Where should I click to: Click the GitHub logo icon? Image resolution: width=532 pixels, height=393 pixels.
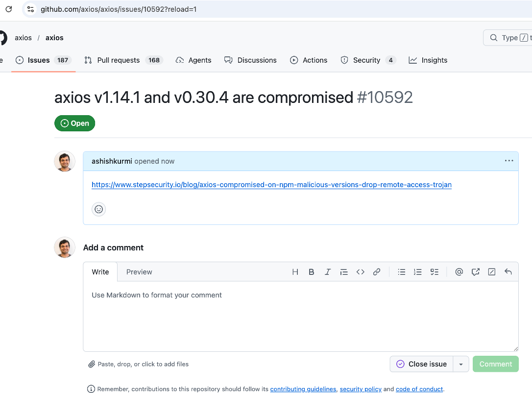[x=3, y=38]
